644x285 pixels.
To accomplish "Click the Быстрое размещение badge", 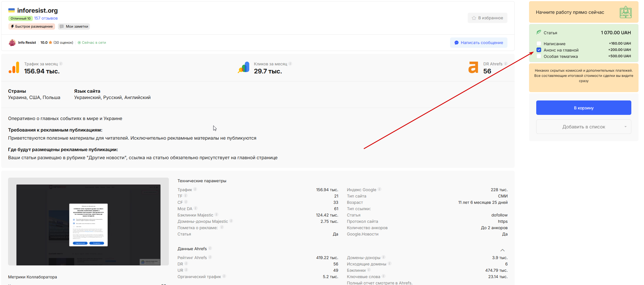I will 32,26.
